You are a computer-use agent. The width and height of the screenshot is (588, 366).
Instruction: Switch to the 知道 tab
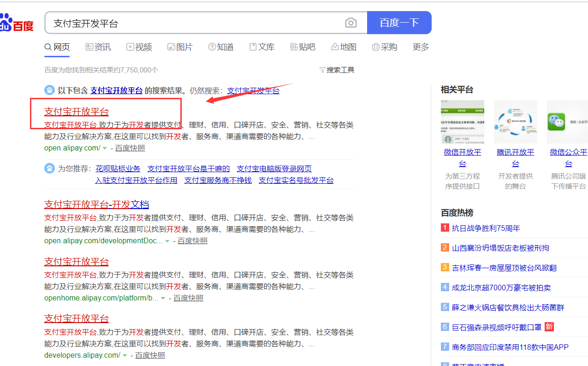pyautogui.click(x=221, y=47)
